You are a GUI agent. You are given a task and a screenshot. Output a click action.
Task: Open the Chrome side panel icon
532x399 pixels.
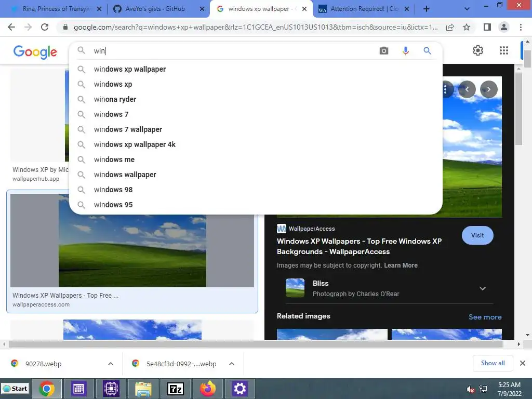[487, 27]
